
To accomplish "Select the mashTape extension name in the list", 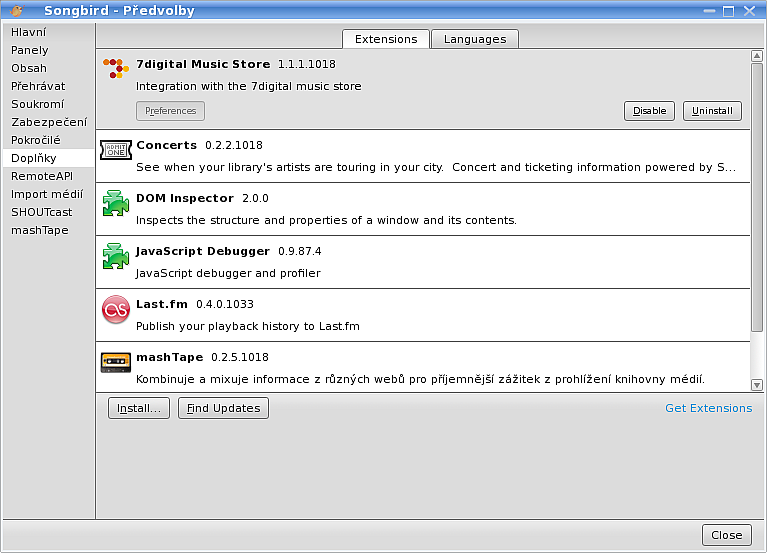I will tap(169, 357).
